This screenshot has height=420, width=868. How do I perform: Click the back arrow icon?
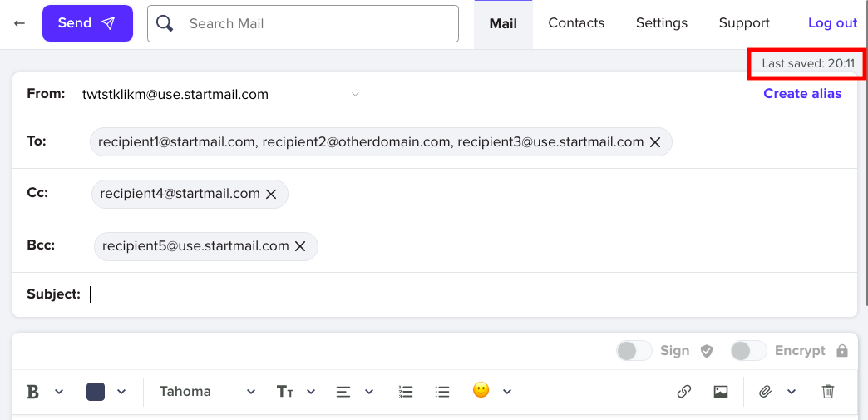(x=19, y=23)
